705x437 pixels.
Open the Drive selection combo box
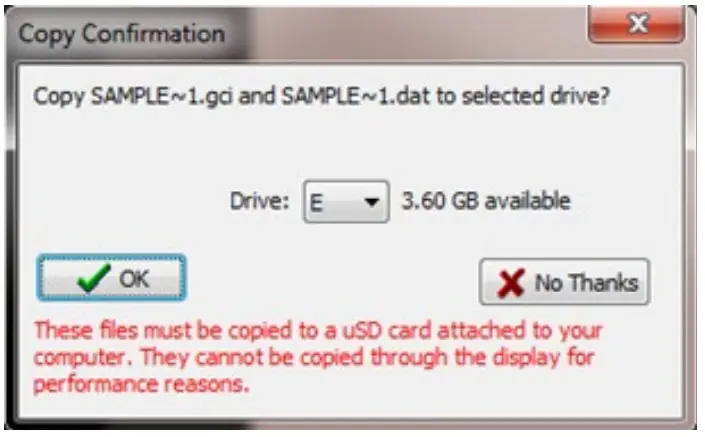pos(346,202)
